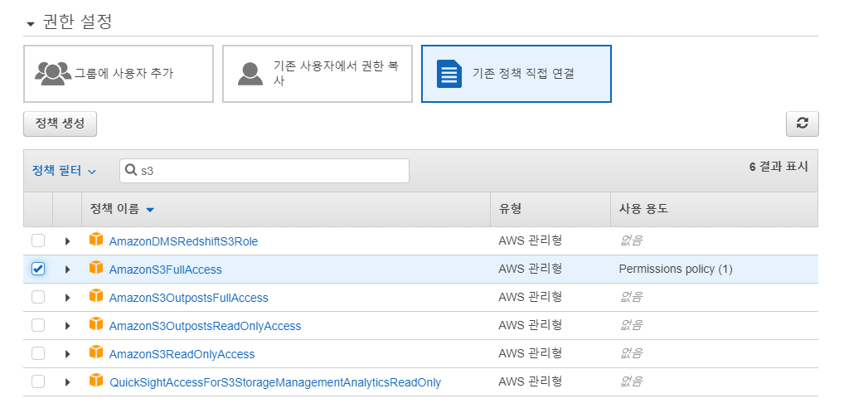Sort by the 정책 이름 column arrow
868x413 pixels.
(149, 210)
